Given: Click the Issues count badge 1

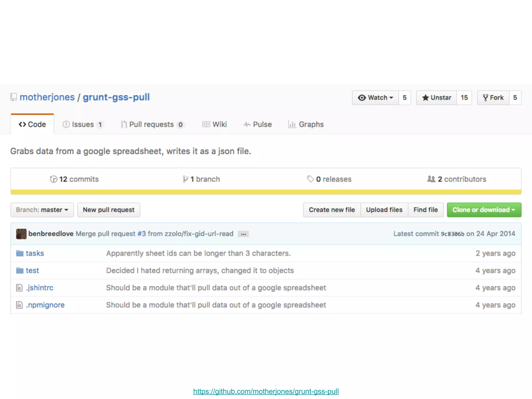Looking at the screenshot, I should point(100,125).
